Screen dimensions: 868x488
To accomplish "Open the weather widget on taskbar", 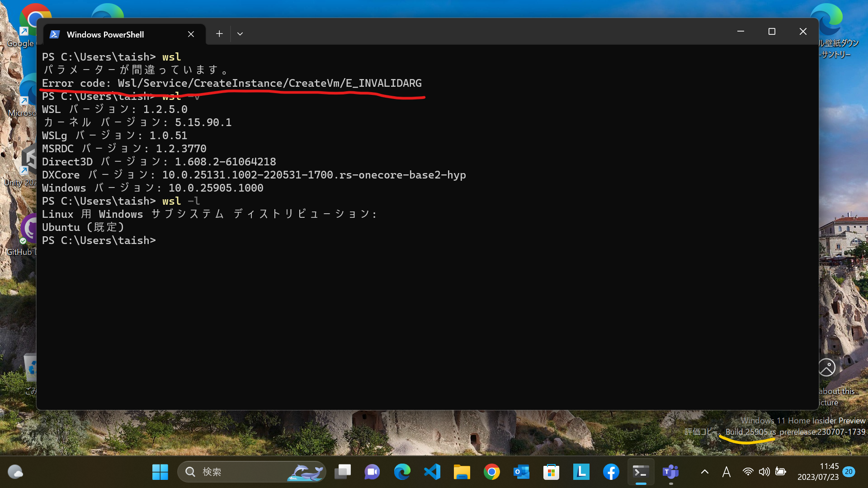I will [x=15, y=472].
